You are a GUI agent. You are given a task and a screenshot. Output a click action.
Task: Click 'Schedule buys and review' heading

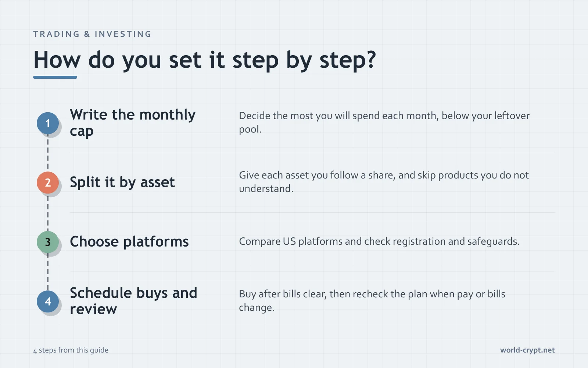pyautogui.click(x=133, y=301)
